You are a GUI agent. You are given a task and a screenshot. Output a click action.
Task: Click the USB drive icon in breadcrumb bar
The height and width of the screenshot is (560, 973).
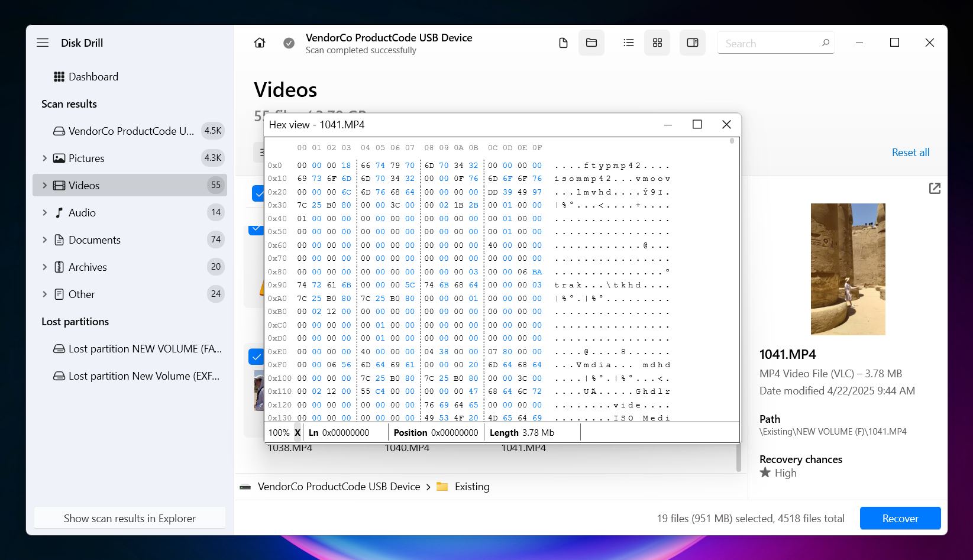pos(245,487)
